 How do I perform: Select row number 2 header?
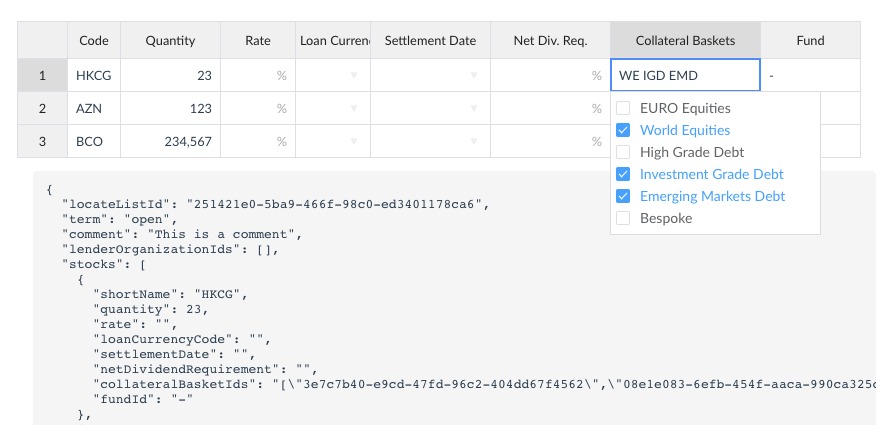pos(43,108)
